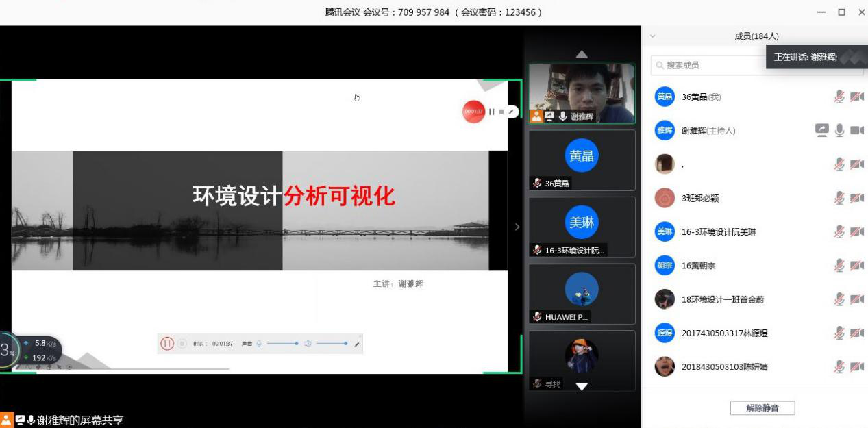This screenshot has width=868, height=428.
Task: Click the mic icon for 16-3环境设计阮美琳
Action: point(839,231)
